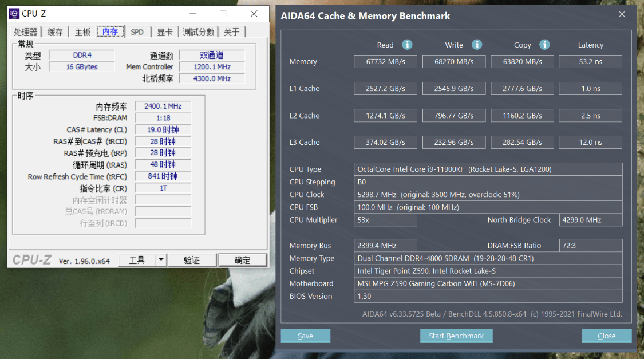This screenshot has height=359, width=644.
Task: Click the tRAS value 48 时钟
Action: [x=163, y=164]
